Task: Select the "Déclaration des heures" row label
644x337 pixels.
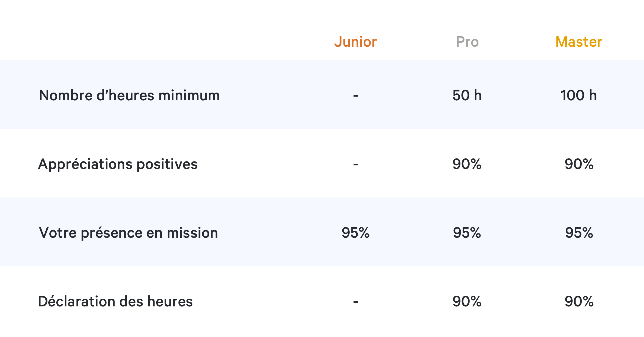Action: (115, 302)
